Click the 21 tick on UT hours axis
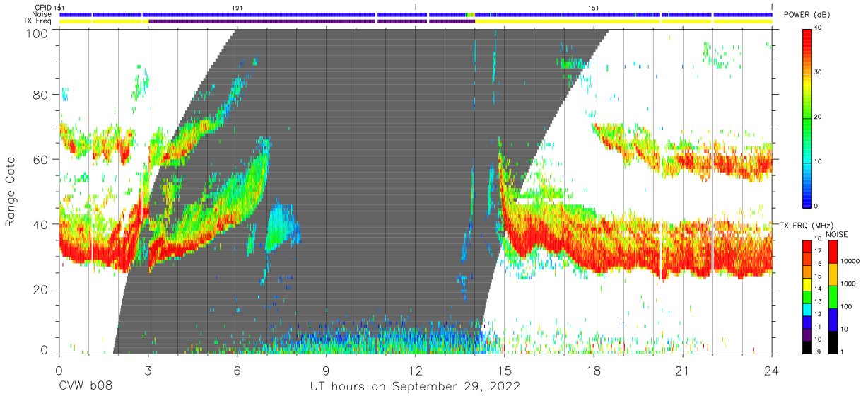The height and width of the screenshot is (401, 868). 683,370
